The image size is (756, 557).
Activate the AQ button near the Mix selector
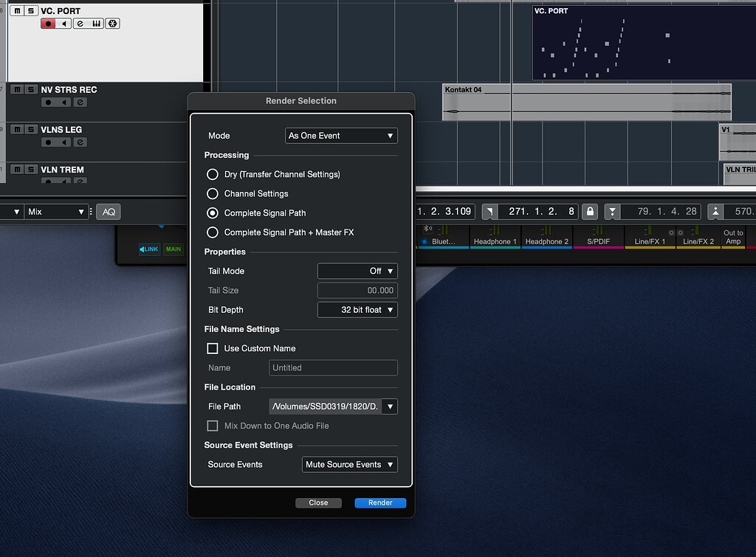(108, 211)
